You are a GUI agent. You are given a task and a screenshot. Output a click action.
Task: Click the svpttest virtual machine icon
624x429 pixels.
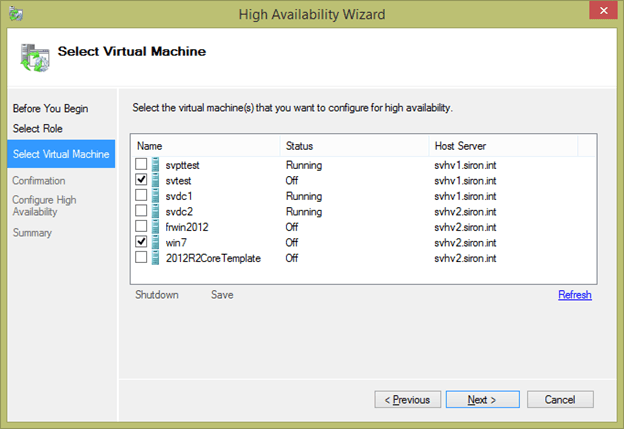pos(155,164)
